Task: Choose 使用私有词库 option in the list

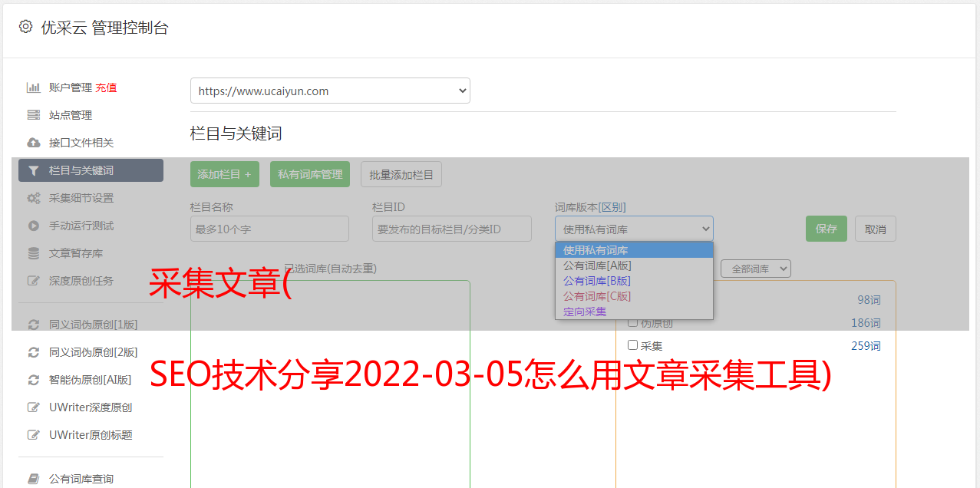Action: pos(634,250)
